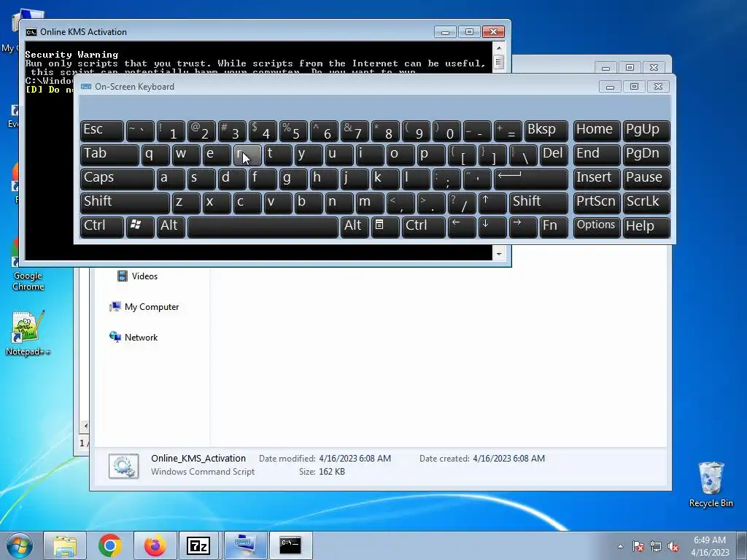
Task: Toggle the left Ctrl key
Action: click(x=102, y=227)
